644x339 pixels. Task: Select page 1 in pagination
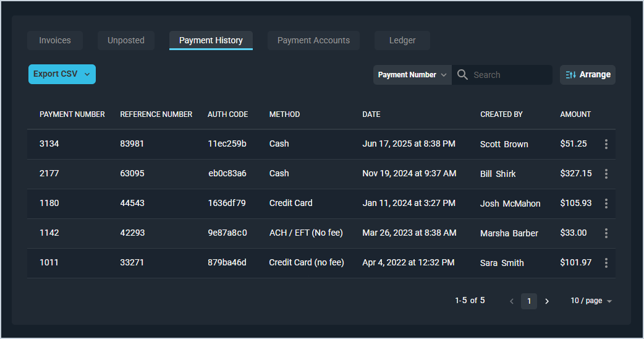pos(528,301)
